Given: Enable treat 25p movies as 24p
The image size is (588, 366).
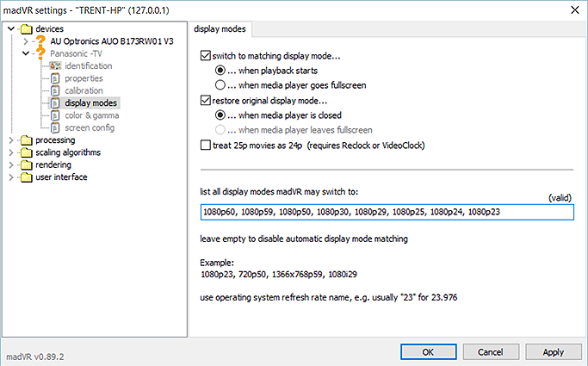Looking at the screenshot, I should (206, 146).
